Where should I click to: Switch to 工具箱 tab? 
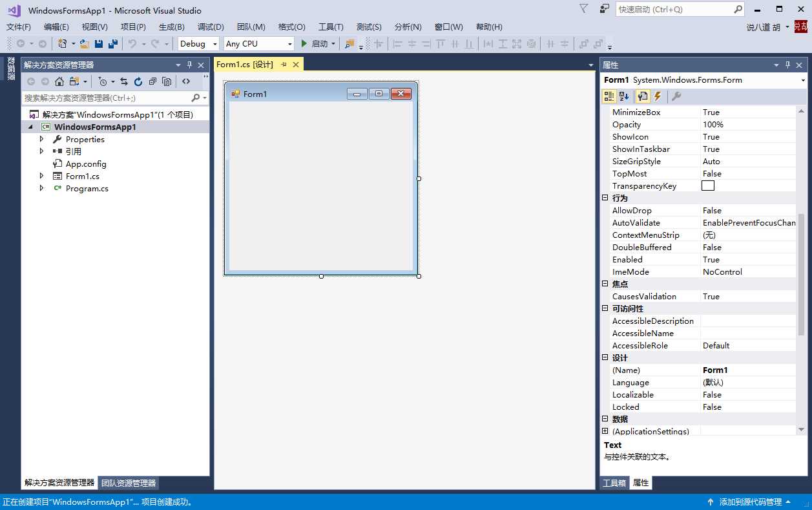pos(614,483)
